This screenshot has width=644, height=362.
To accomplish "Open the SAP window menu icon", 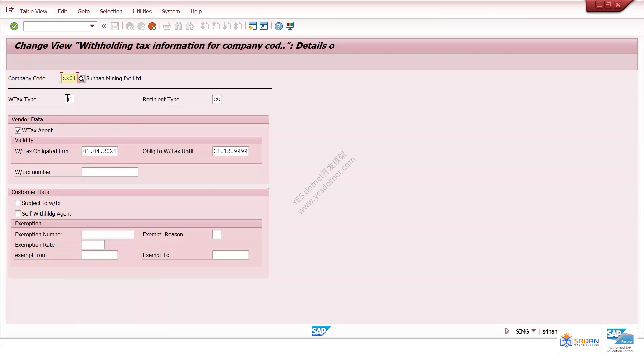I will pos(10,10).
